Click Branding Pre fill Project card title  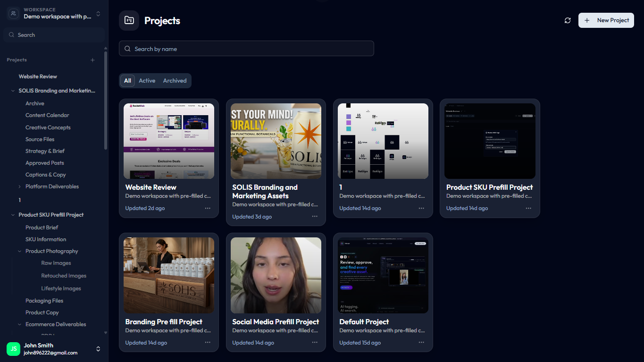click(x=164, y=322)
